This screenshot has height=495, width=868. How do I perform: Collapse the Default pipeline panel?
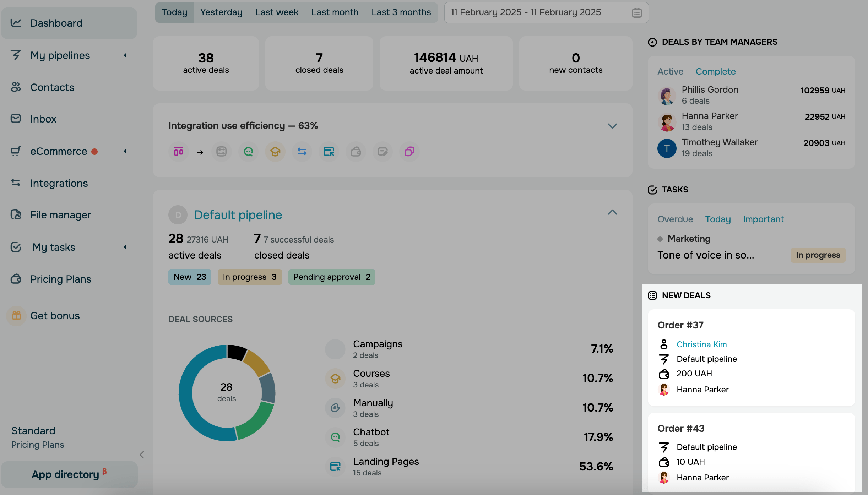(612, 213)
